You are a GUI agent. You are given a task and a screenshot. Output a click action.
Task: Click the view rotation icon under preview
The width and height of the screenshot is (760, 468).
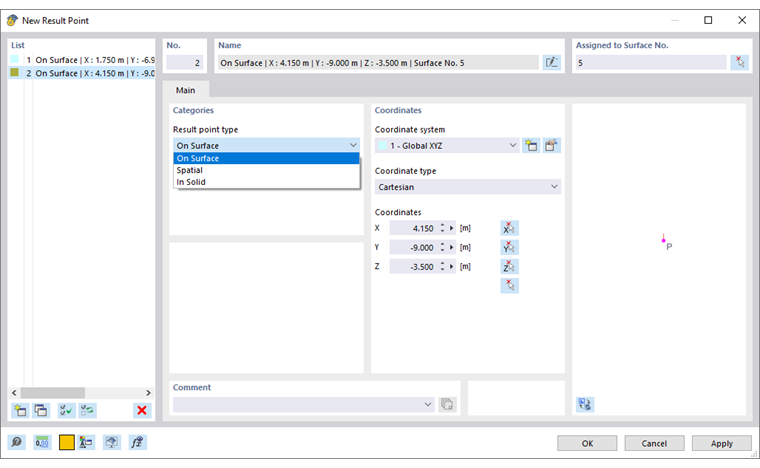pos(585,404)
